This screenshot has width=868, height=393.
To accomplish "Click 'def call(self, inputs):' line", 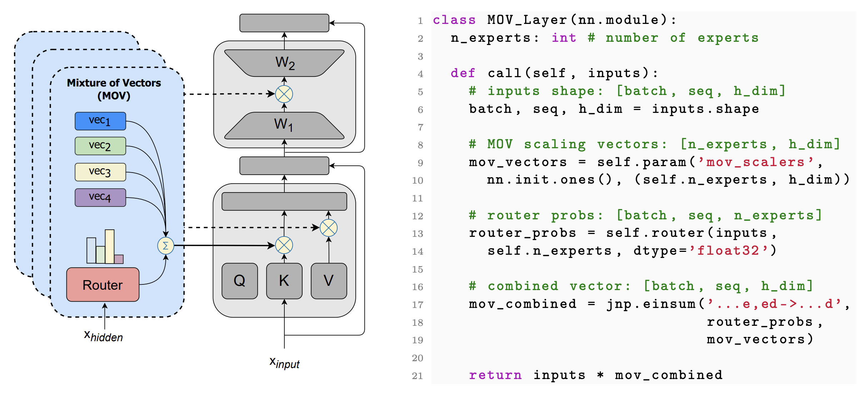I will pyautogui.click(x=554, y=73).
